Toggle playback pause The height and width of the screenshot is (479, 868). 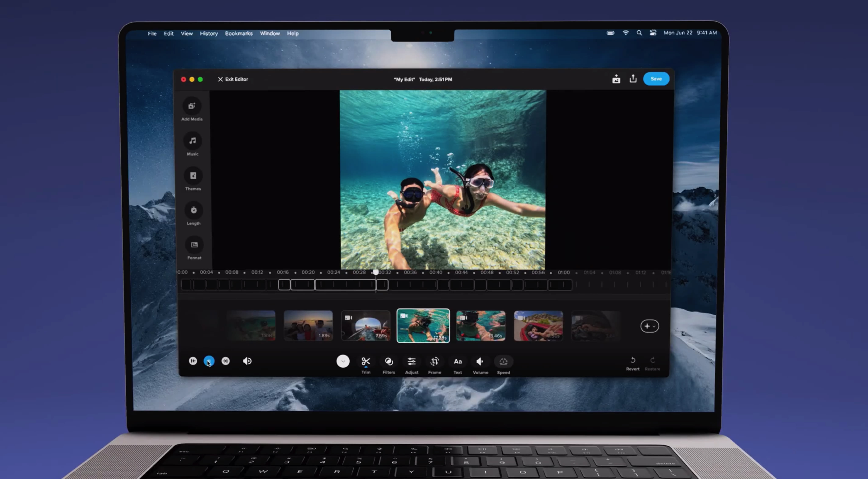click(x=209, y=361)
